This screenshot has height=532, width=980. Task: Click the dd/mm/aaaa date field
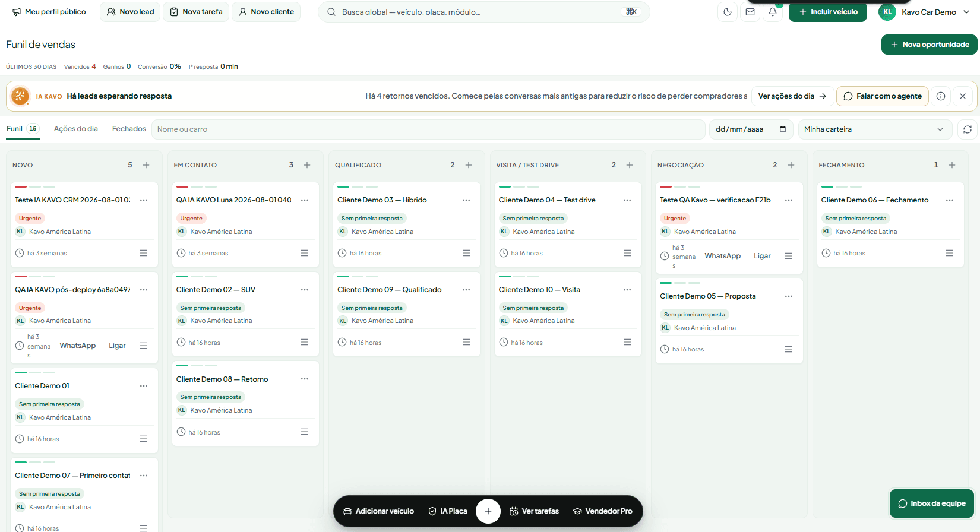[x=751, y=129]
